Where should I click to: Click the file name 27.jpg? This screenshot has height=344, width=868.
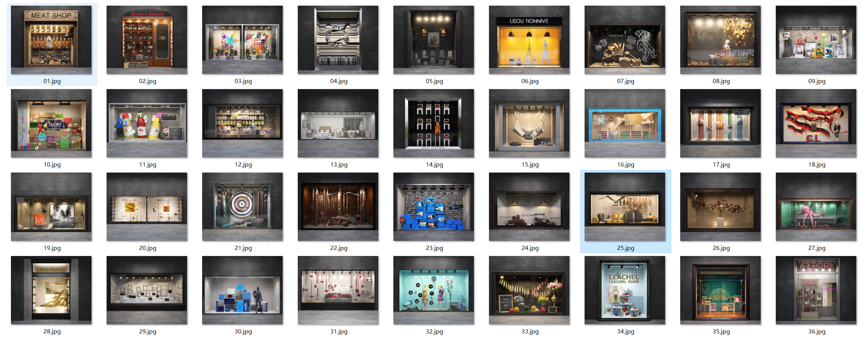pos(817,248)
